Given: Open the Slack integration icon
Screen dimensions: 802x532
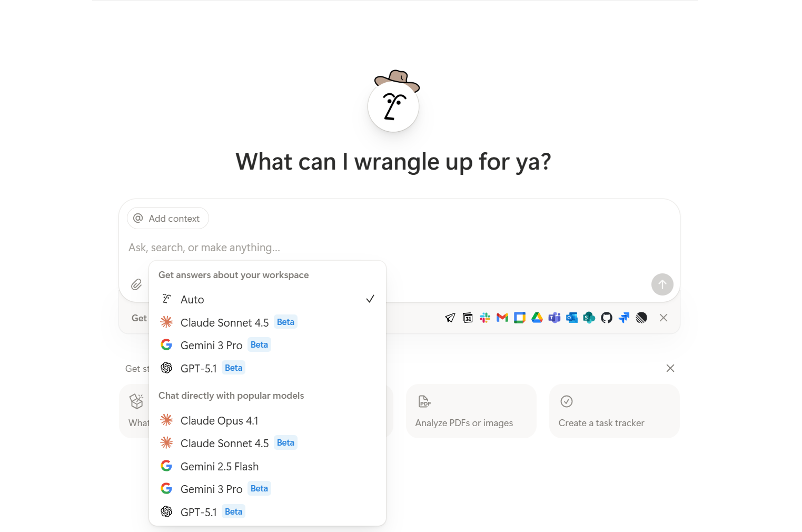Looking at the screenshot, I should pyautogui.click(x=484, y=318).
